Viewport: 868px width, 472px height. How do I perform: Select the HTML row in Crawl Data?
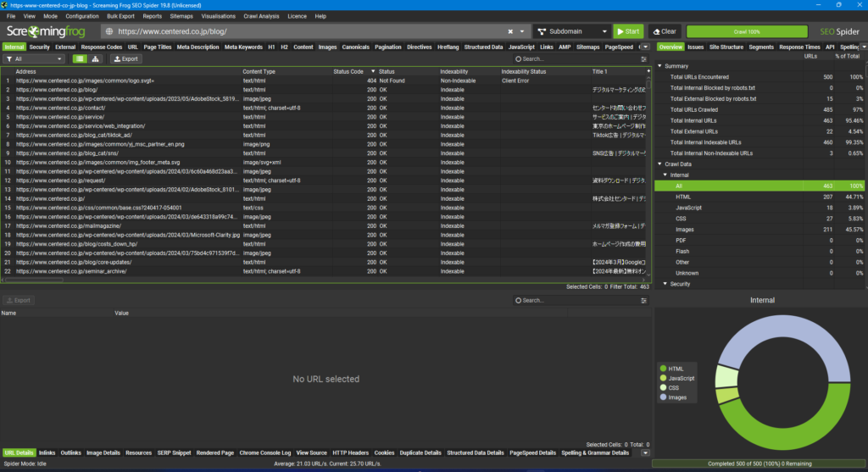pos(759,197)
